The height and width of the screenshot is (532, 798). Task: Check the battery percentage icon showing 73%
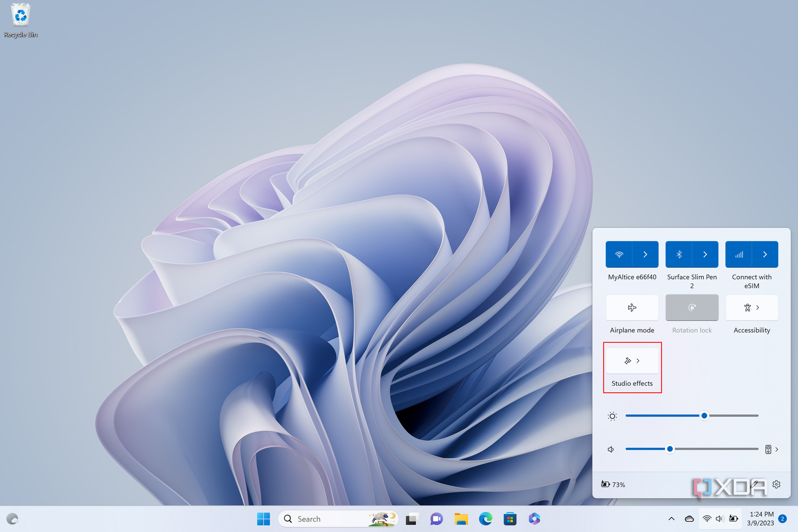coord(606,484)
